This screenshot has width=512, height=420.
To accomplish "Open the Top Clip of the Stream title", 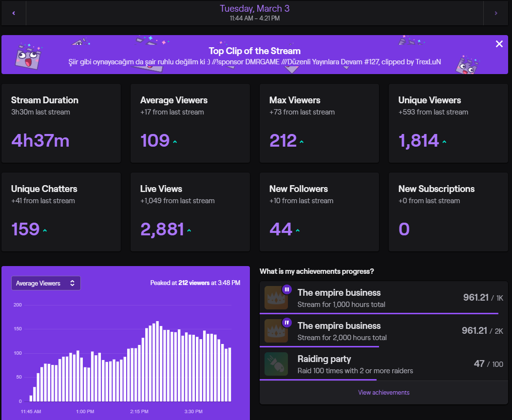I will [x=254, y=51].
